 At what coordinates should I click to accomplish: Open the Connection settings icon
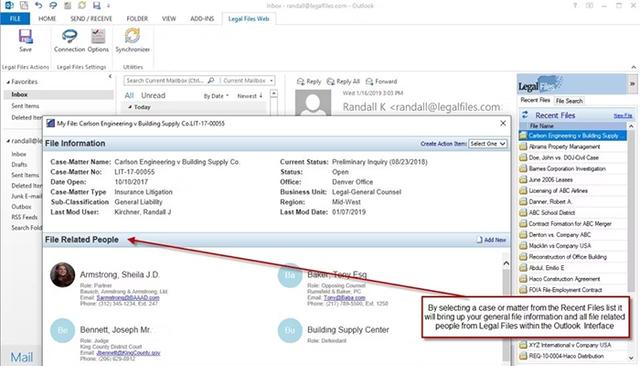click(69, 36)
